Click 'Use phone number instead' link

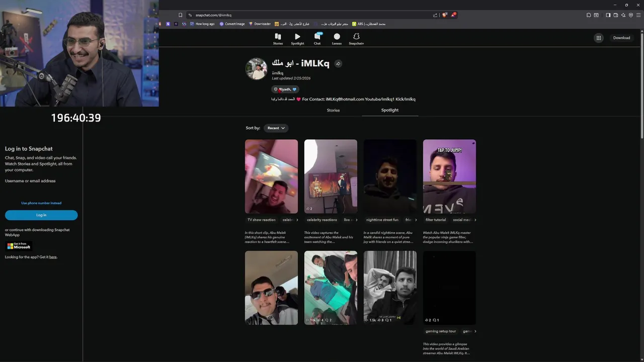[x=41, y=203]
